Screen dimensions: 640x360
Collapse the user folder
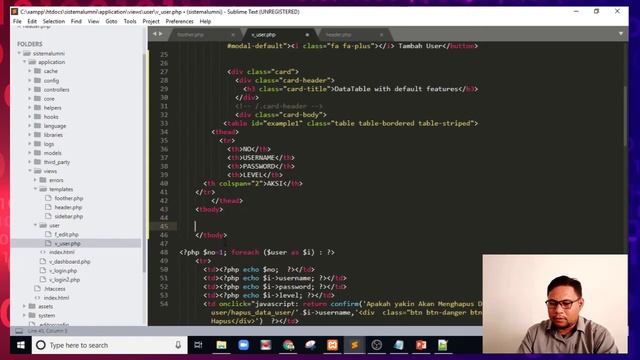35,225
